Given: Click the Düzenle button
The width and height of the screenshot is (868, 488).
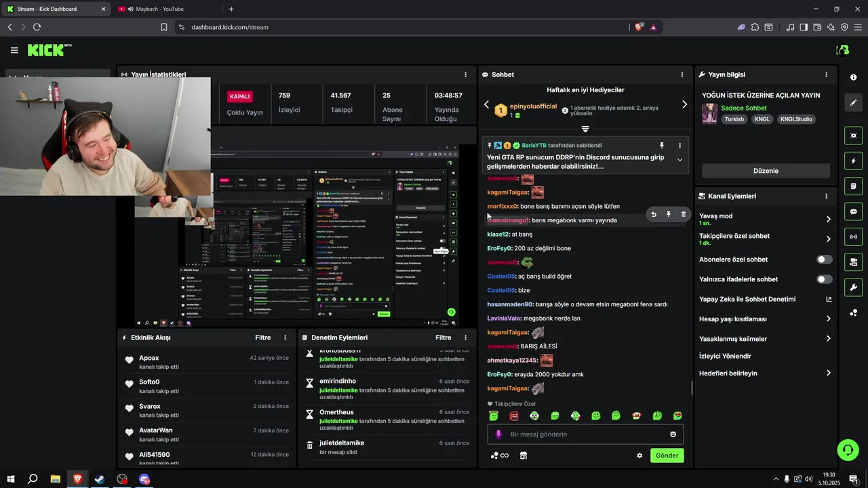Looking at the screenshot, I should click(766, 171).
